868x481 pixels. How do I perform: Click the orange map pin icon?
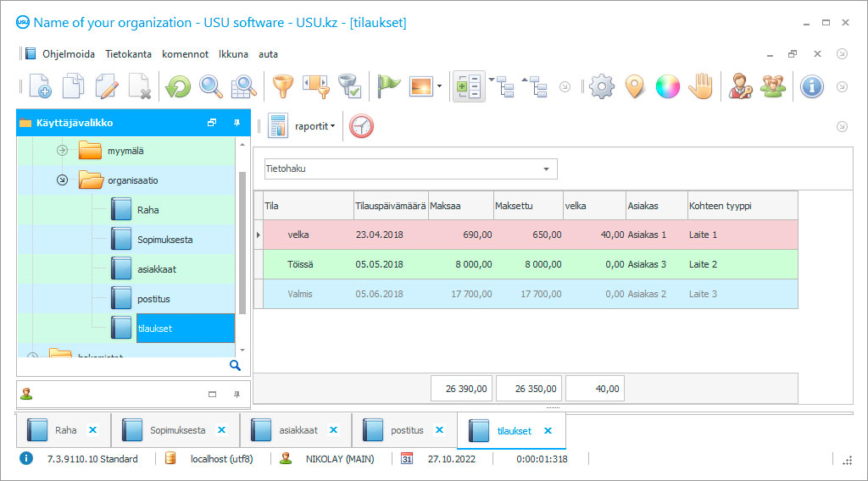634,86
